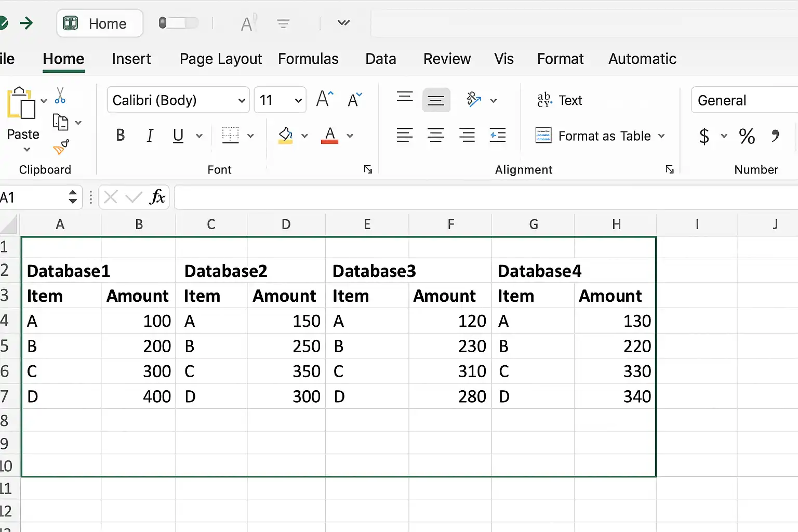
Task: Click the Cut scissors icon
Action: tap(60, 96)
